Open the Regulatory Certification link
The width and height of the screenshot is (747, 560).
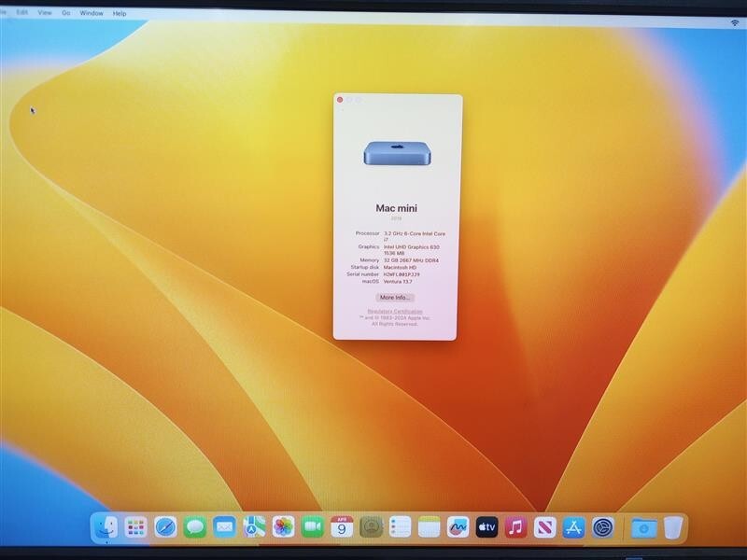click(x=396, y=311)
